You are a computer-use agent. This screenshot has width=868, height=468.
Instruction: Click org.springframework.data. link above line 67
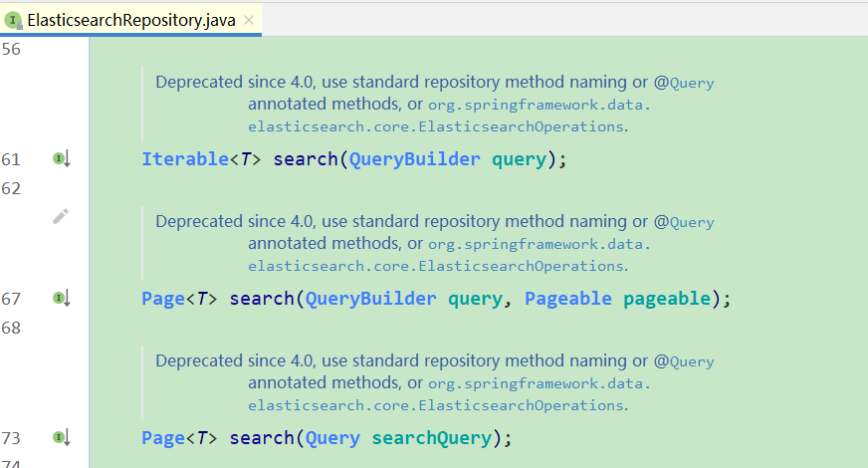click(540, 244)
